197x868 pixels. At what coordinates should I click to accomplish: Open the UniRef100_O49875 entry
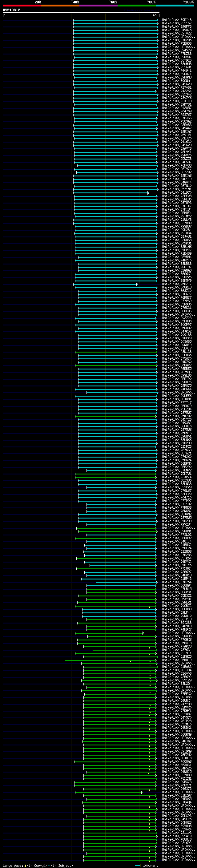(177, 30)
